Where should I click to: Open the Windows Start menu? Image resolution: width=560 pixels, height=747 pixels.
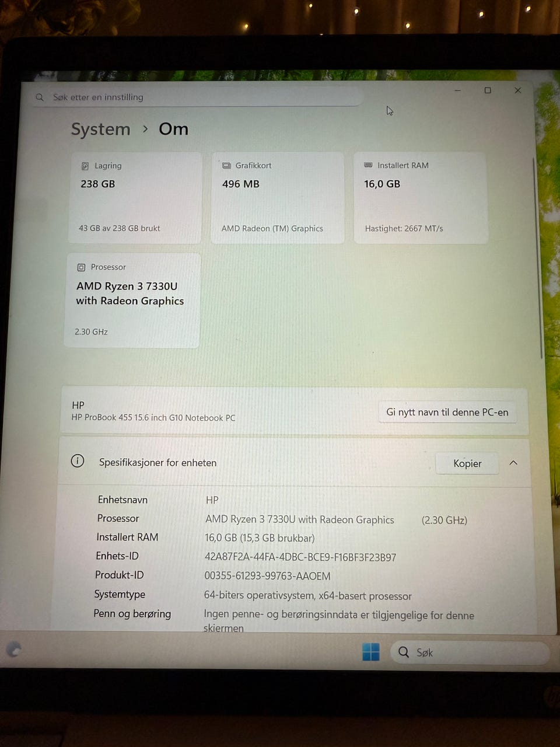[x=371, y=652]
